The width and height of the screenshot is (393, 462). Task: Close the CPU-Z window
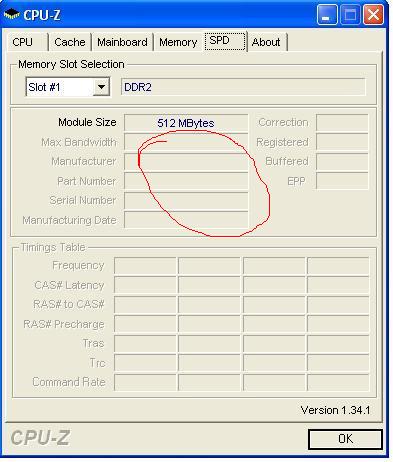tap(373, 14)
